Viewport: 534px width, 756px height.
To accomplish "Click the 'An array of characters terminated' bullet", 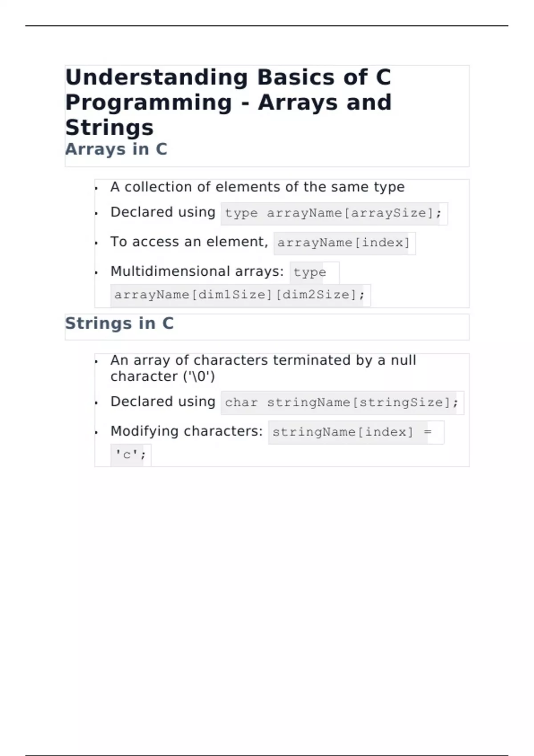I will 263,360.
